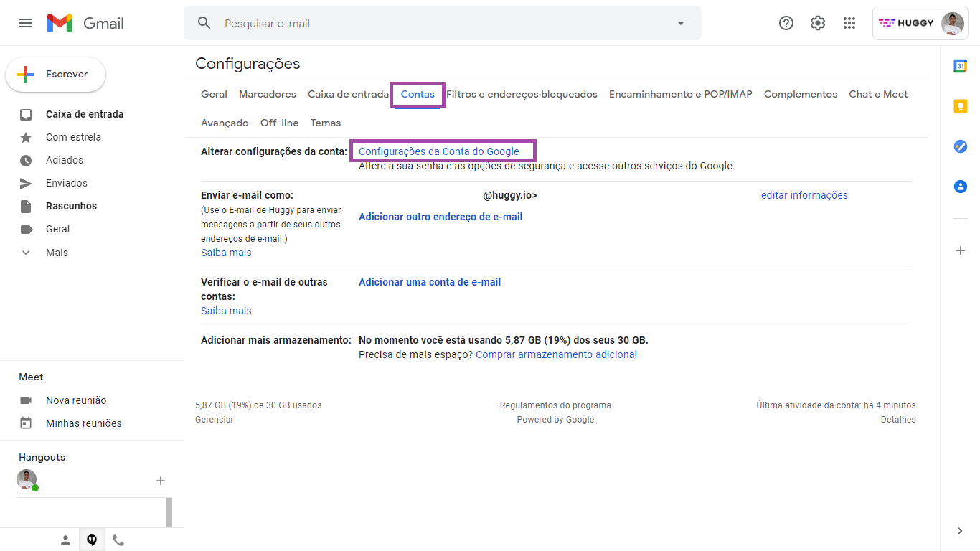This screenshot has height=551, width=980.
Task: Open Adiados folder
Action: 65,160
